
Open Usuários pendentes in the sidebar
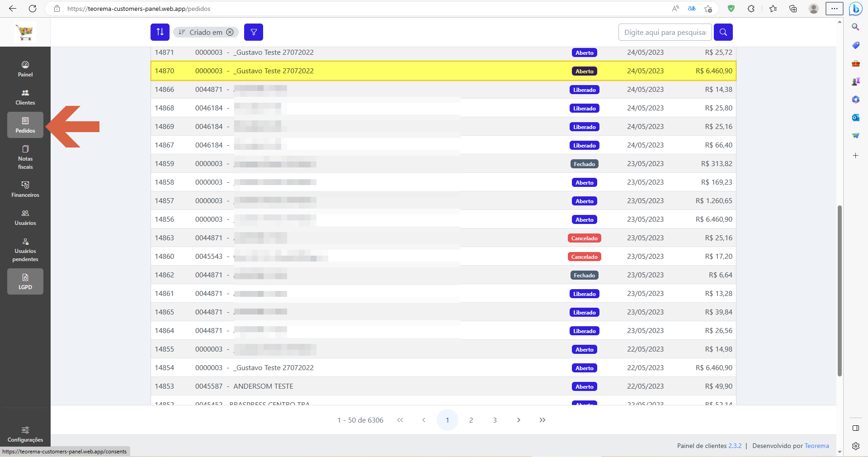[25, 249]
